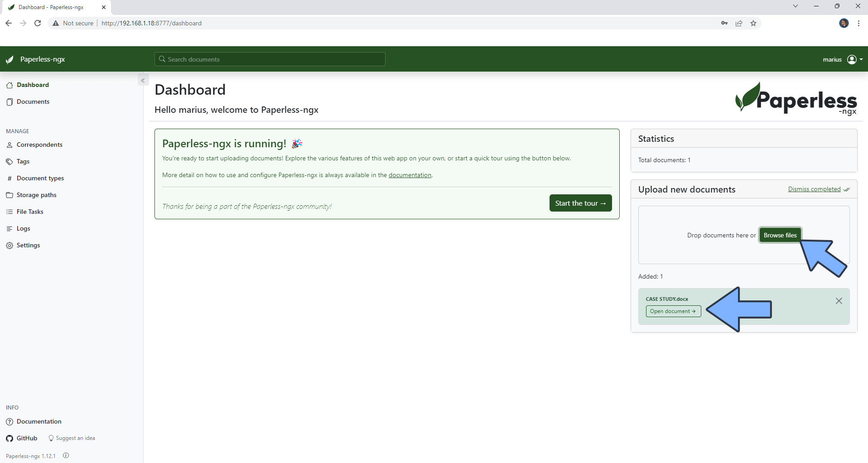
Task: Open the Documents sidebar item
Action: [28, 101]
